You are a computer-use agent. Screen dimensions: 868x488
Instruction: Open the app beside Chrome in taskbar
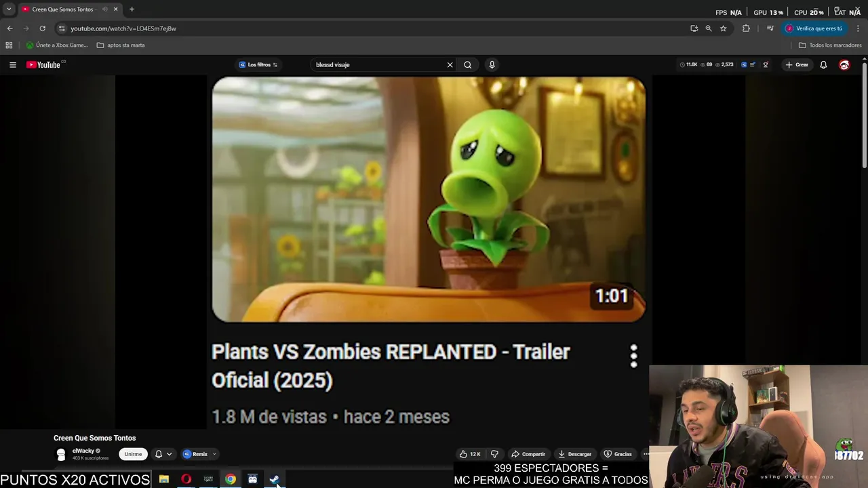click(252, 479)
